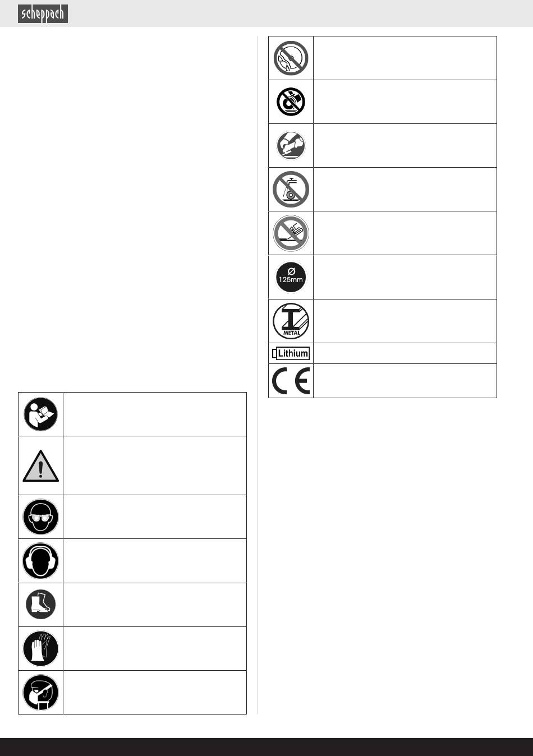Screen dimensions: 533x756
Task: Click the Lithium battery label
Action: [x=291, y=353]
